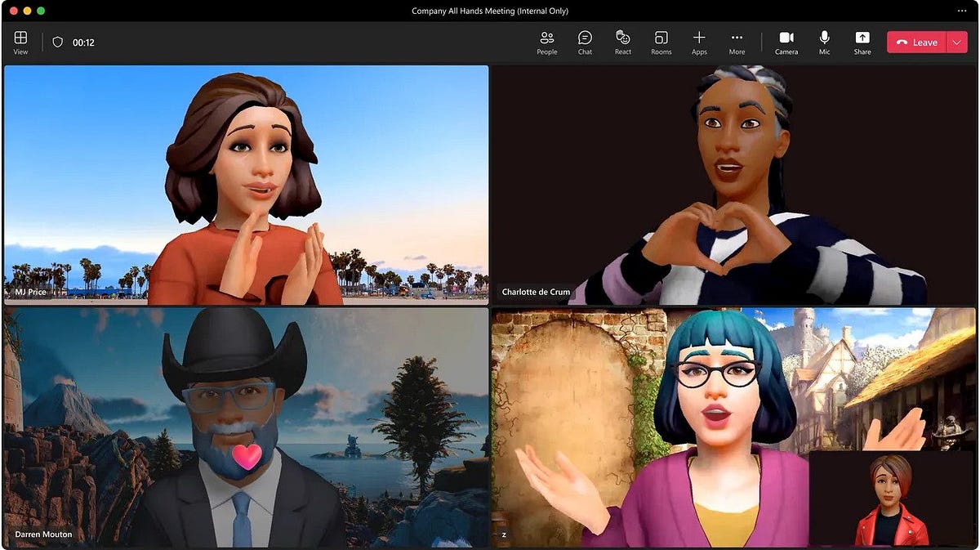Open the title bar ellipsis menu
Screen dimensions: 980x550
961,11
